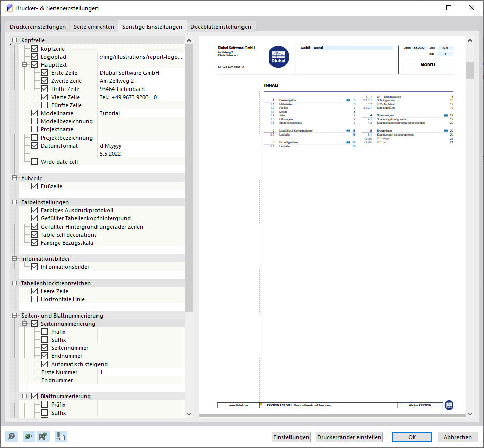Uncheck Table cell decorations
The width and height of the screenshot is (484, 448).
coord(34,235)
